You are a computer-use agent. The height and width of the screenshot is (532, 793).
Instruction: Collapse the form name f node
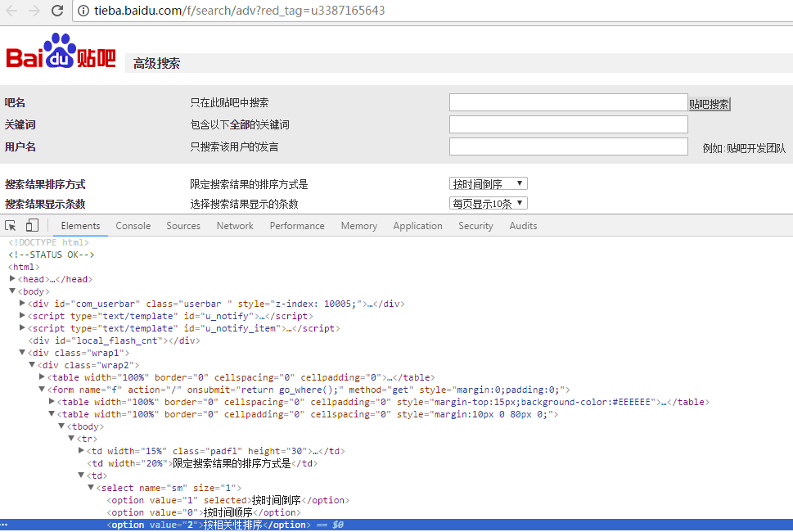pos(42,389)
